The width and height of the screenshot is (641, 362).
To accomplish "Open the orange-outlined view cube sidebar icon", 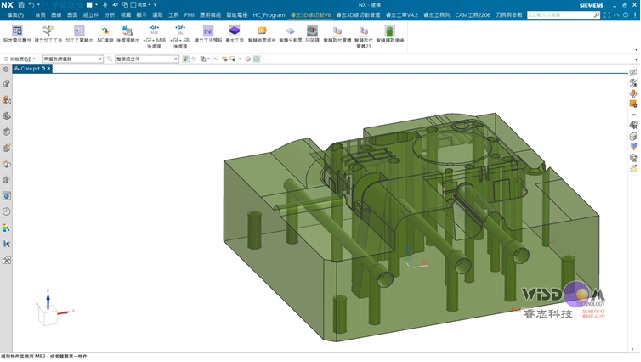I will pyautogui.click(x=6, y=164).
